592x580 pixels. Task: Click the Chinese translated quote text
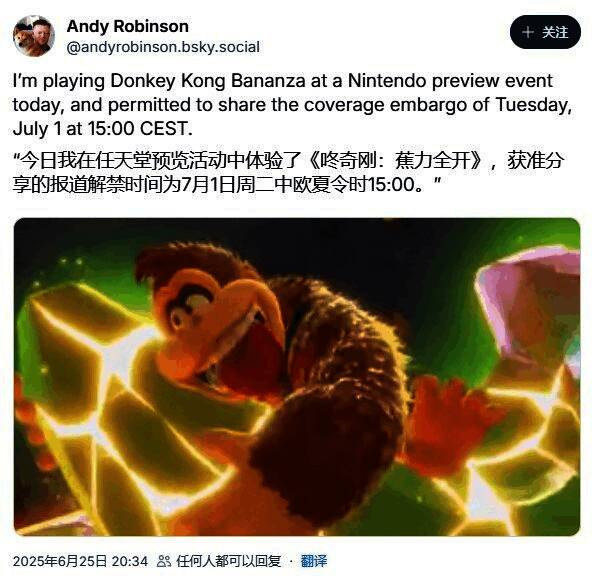(288, 173)
